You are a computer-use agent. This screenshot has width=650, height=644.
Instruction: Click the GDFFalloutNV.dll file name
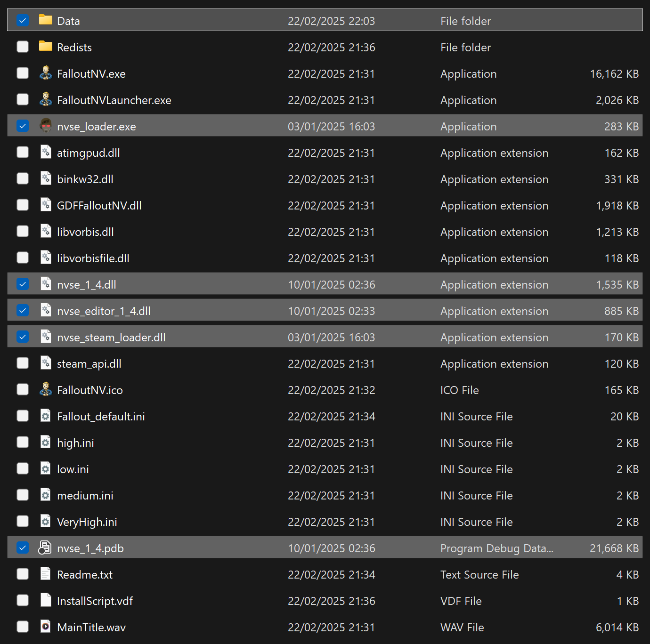click(99, 206)
